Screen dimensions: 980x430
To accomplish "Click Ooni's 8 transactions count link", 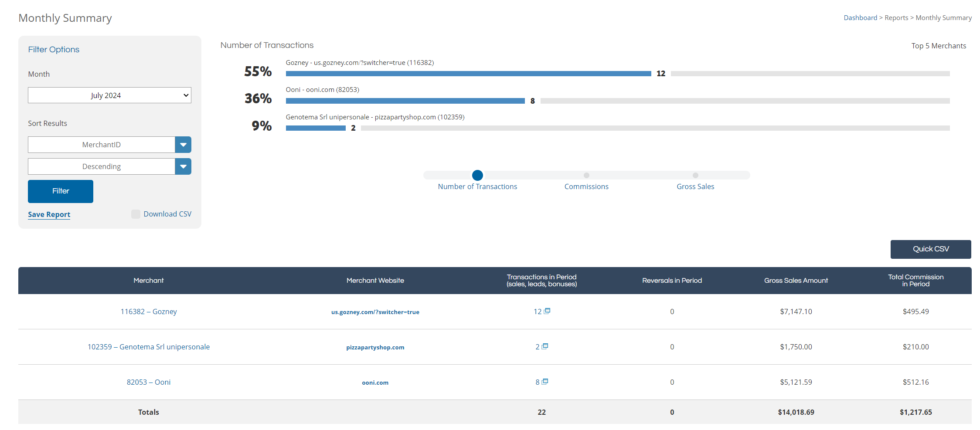I will pos(538,382).
